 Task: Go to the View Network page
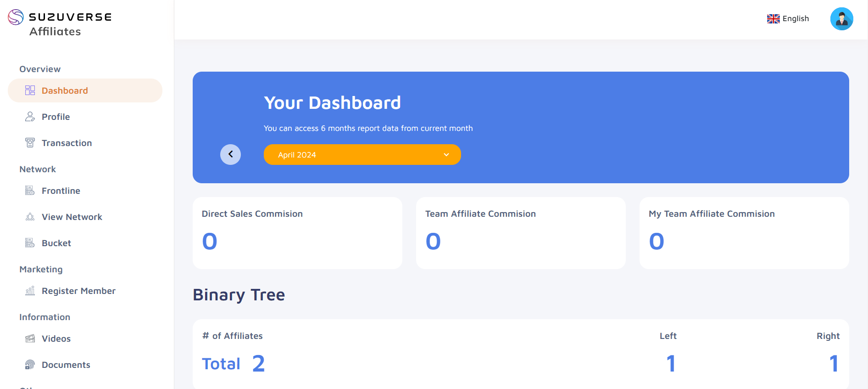[72, 217]
